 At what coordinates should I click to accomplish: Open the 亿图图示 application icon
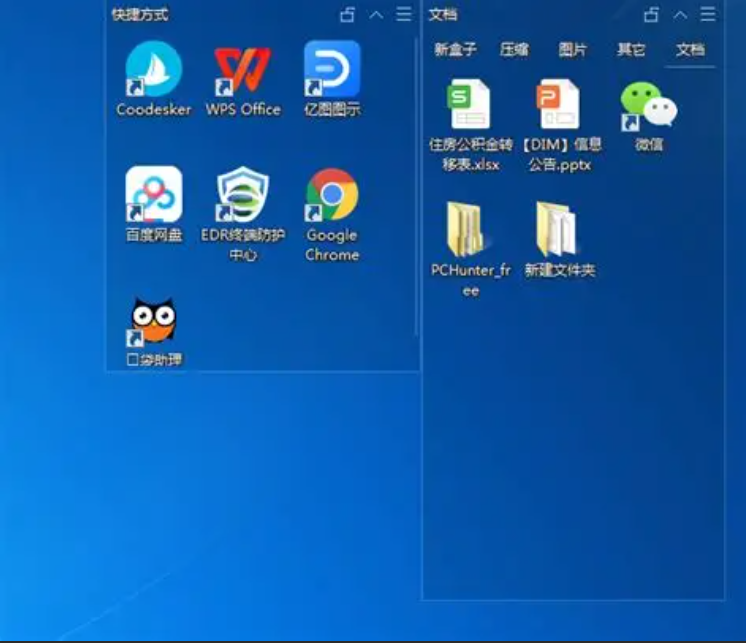[331, 70]
